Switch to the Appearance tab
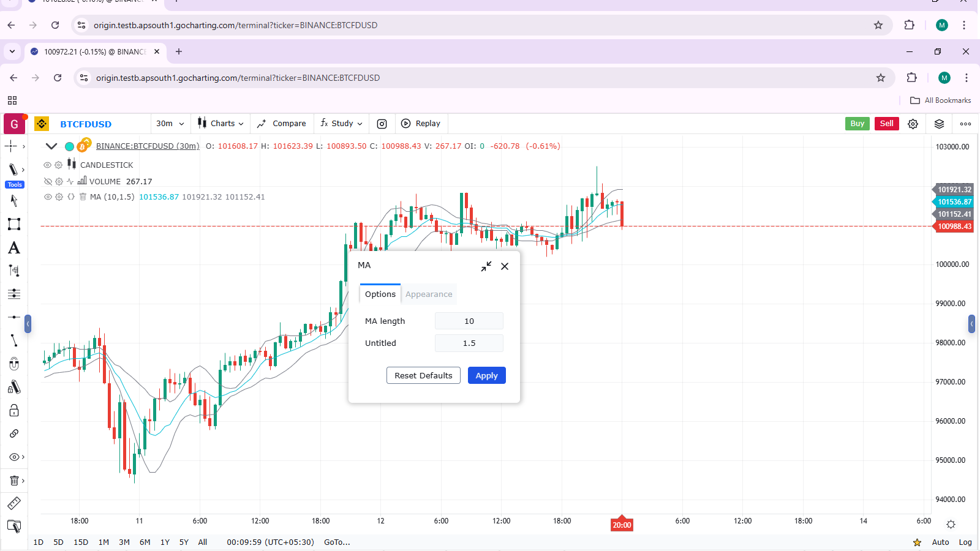 [x=429, y=294]
